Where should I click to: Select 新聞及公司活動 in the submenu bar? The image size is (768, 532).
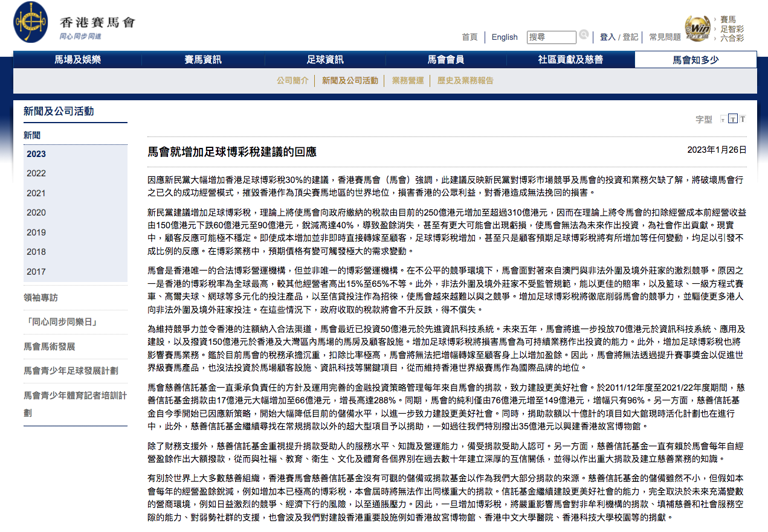[x=350, y=80]
